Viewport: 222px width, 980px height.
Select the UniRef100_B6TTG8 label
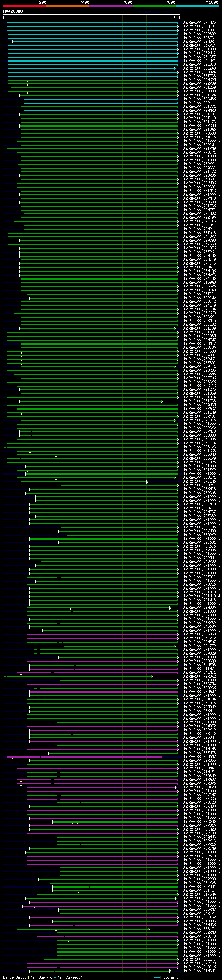tap(199, 76)
